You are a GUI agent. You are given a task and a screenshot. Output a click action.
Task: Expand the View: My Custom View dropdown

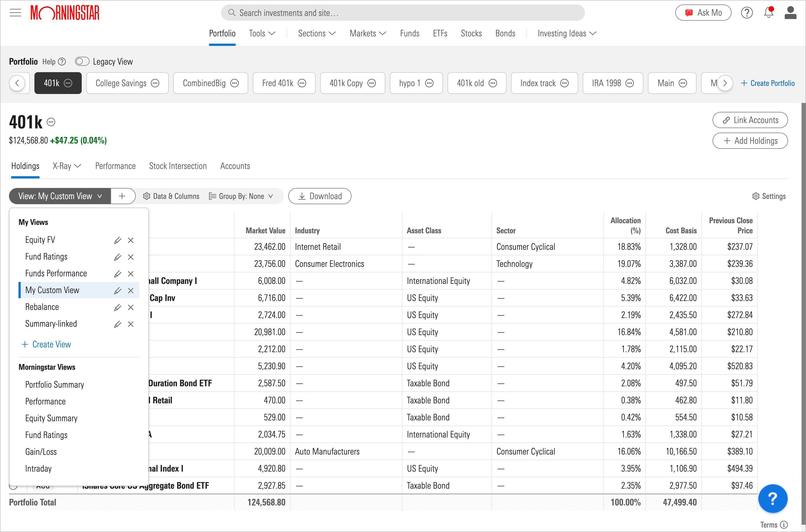(60, 196)
